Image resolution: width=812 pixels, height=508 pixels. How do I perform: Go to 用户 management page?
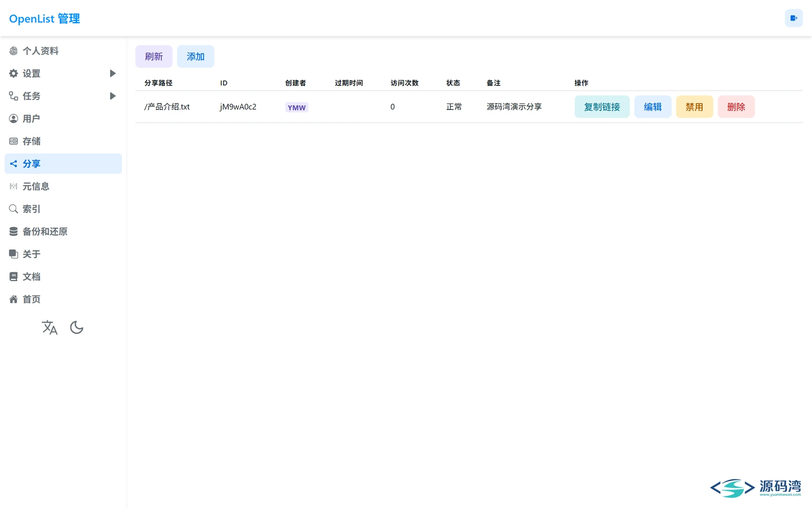point(63,118)
